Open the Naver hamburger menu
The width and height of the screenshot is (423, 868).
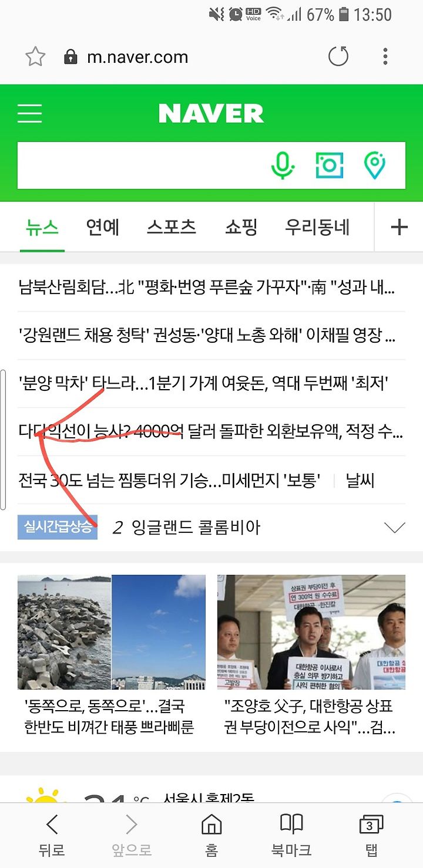pyautogui.click(x=29, y=113)
